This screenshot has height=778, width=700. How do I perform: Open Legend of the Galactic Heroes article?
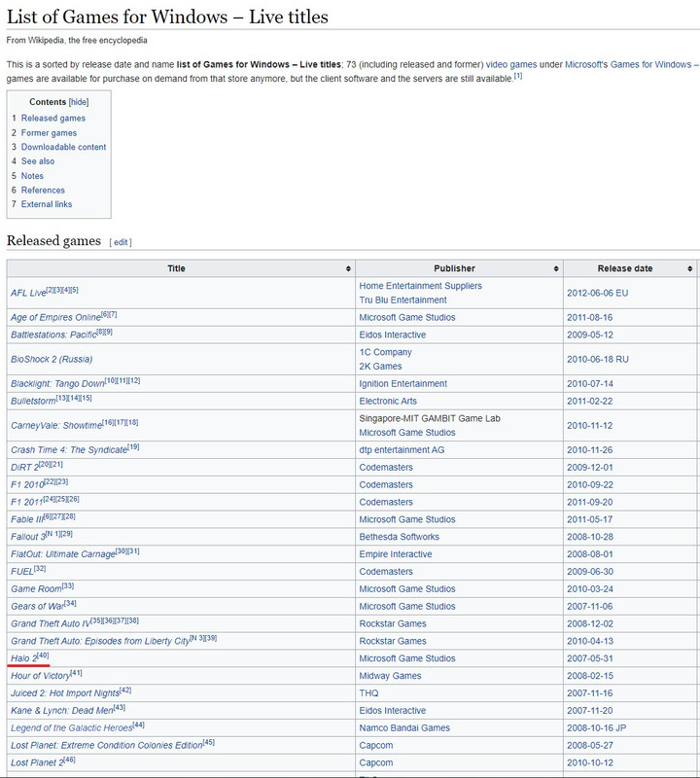[72, 727]
